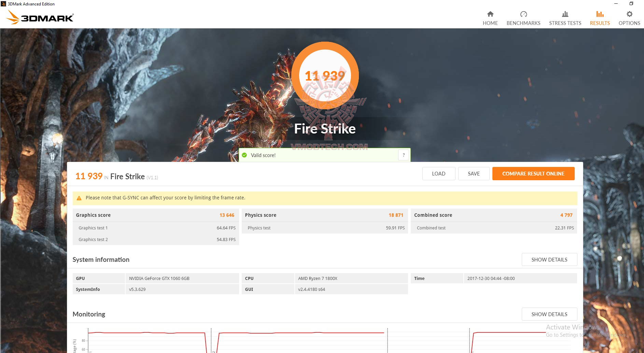
Task: Click the Home house icon
Action: pyautogui.click(x=490, y=14)
